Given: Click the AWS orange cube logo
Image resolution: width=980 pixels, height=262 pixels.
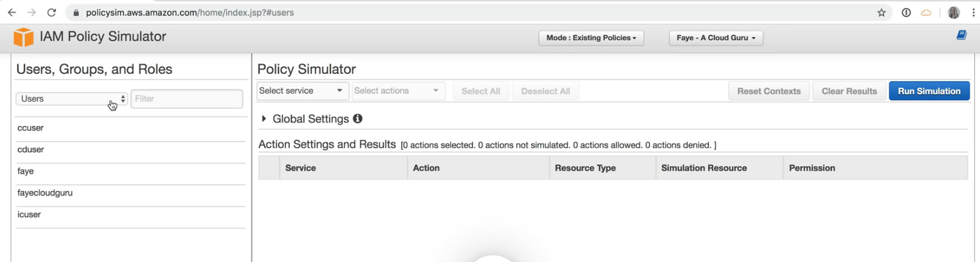Looking at the screenshot, I should click(23, 37).
